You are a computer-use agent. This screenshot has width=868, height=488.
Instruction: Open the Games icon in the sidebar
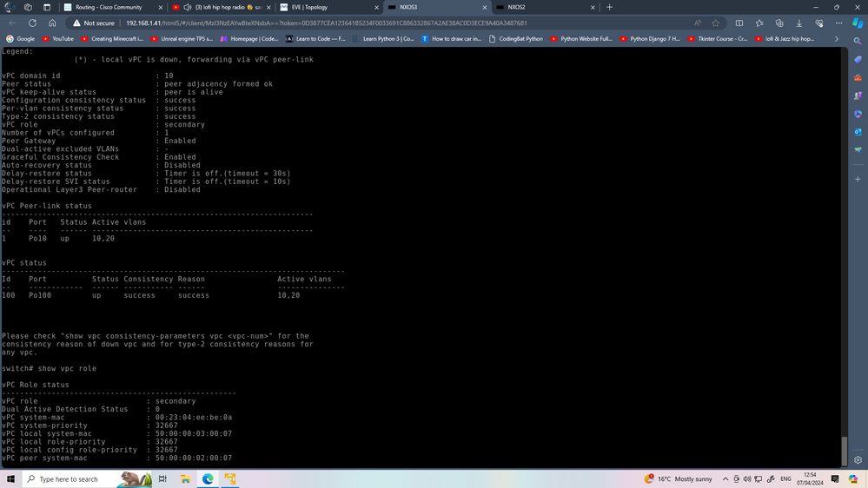(x=858, y=96)
